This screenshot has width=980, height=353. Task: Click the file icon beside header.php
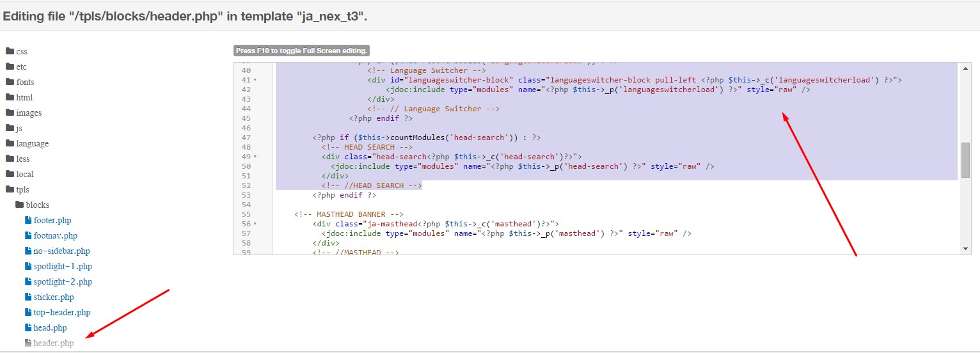28,343
